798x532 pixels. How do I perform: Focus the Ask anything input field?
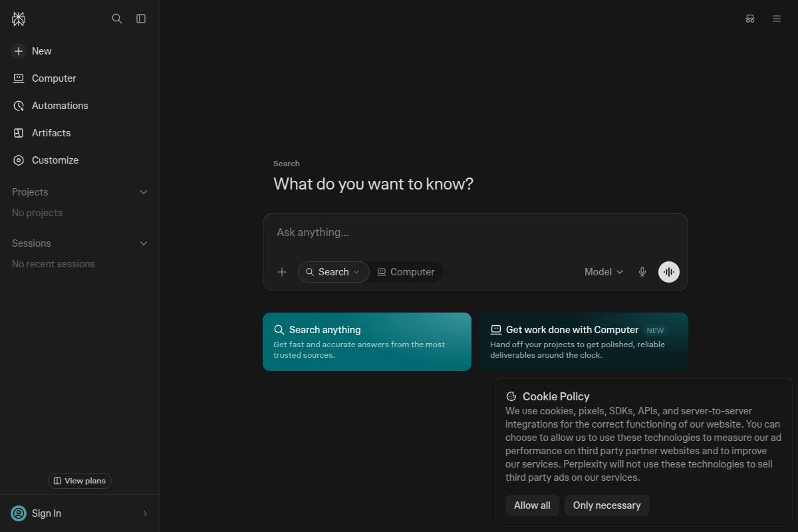475,232
